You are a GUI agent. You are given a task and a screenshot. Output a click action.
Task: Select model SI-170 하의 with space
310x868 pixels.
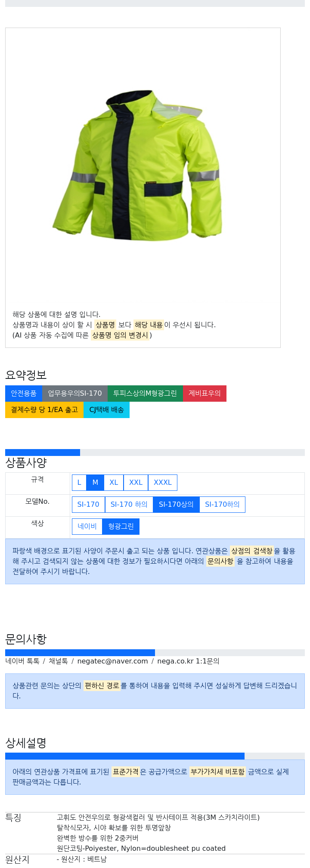coord(129,505)
